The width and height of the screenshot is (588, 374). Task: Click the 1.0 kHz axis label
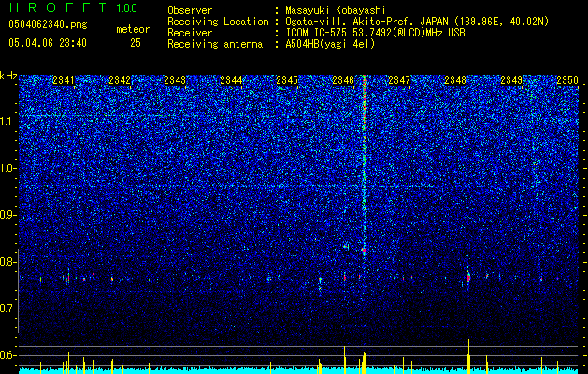pos(7,168)
